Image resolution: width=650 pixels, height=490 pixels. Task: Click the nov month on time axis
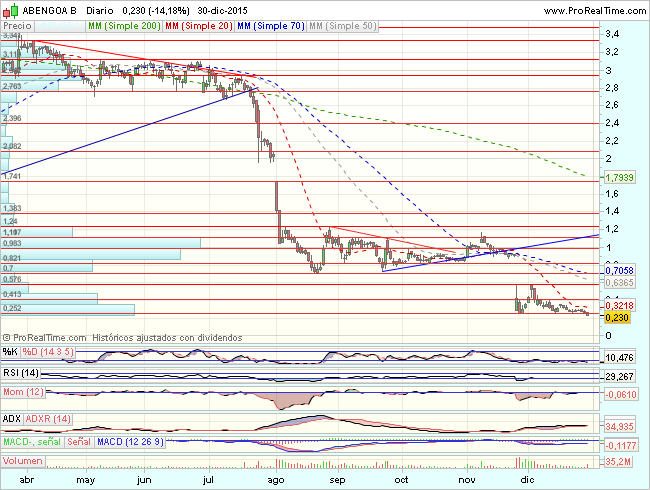(x=467, y=480)
